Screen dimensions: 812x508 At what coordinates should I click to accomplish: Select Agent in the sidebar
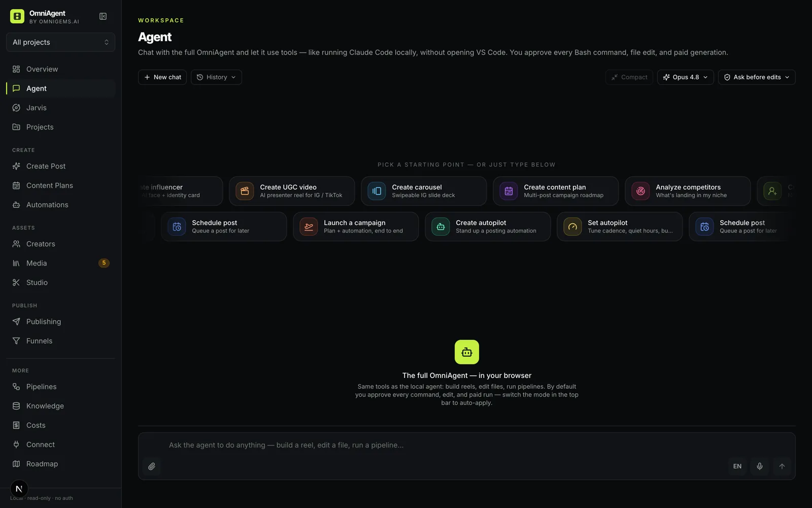pos(60,88)
